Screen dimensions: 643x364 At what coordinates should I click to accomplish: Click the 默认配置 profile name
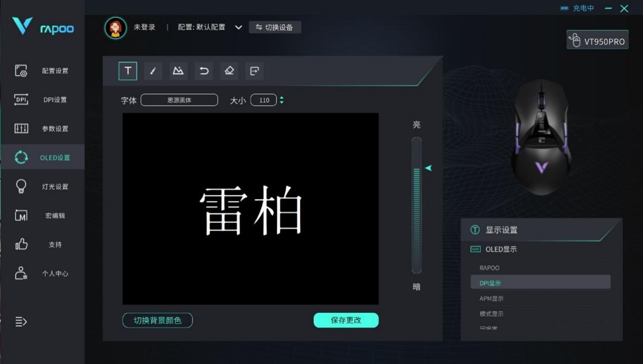(x=210, y=27)
